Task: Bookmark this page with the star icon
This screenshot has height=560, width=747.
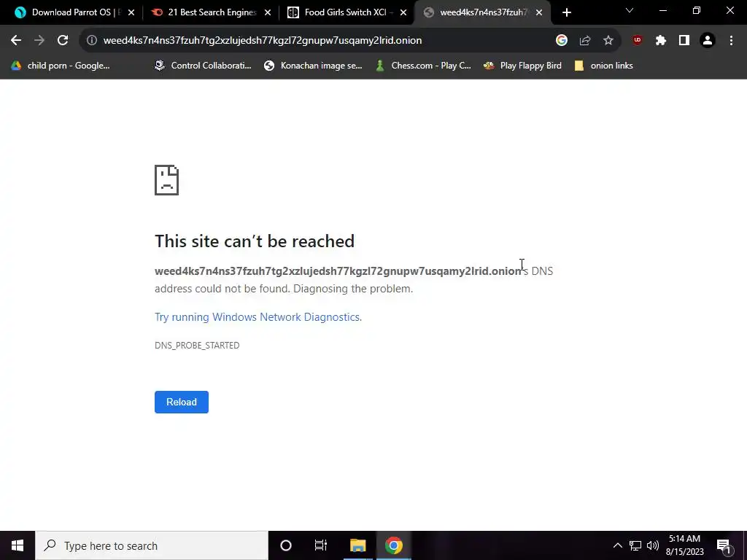Action: coord(608,41)
